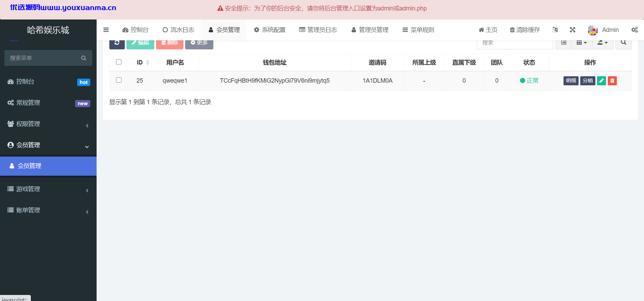Click the refresh table button

pos(117,44)
